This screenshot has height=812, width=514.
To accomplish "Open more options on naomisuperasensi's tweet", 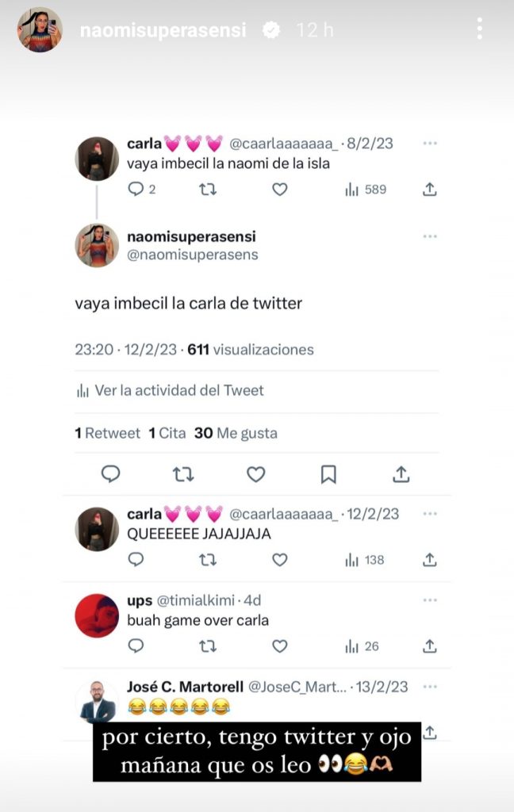I will click(x=430, y=236).
